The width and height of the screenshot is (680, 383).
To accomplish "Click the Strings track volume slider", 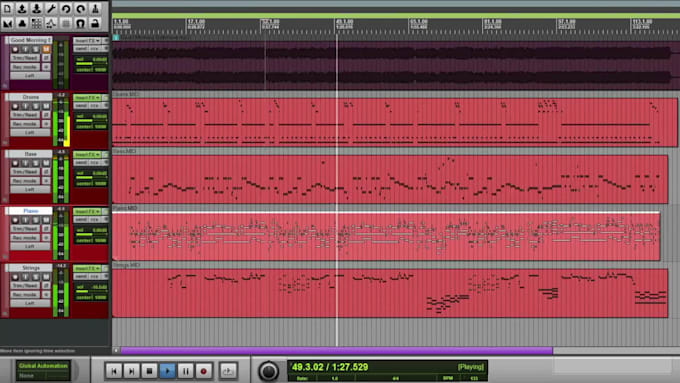I will click(91, 291).
